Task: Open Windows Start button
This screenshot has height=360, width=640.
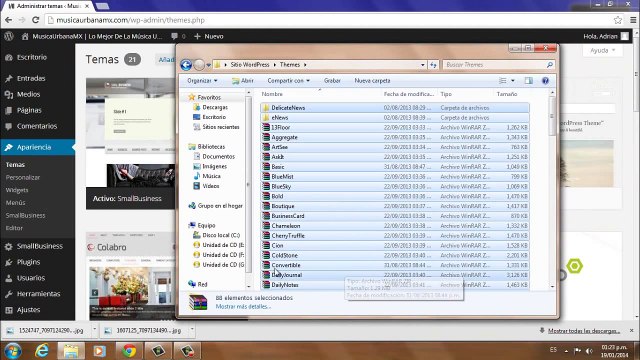Action: pos(13,351)
